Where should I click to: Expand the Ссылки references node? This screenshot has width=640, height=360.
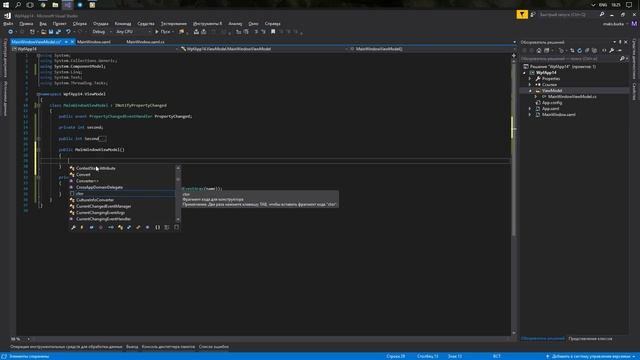pyautogui.click(x=530, y=84)
